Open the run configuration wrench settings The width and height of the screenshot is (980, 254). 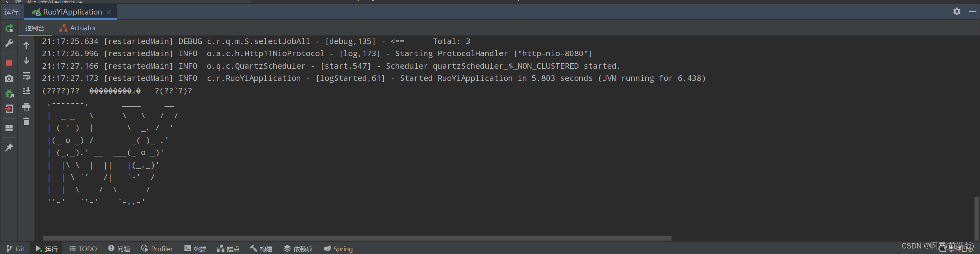pyautogui.click(x=9, y=43)
